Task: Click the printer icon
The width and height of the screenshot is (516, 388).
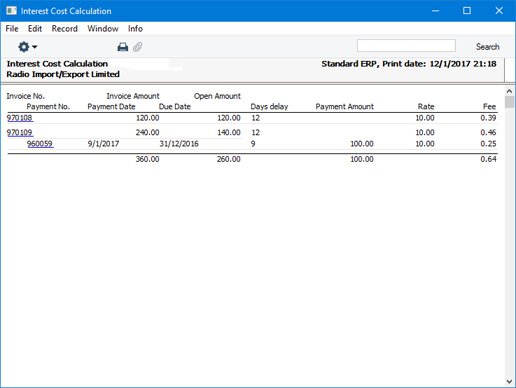Action: (x=123, y=47)
